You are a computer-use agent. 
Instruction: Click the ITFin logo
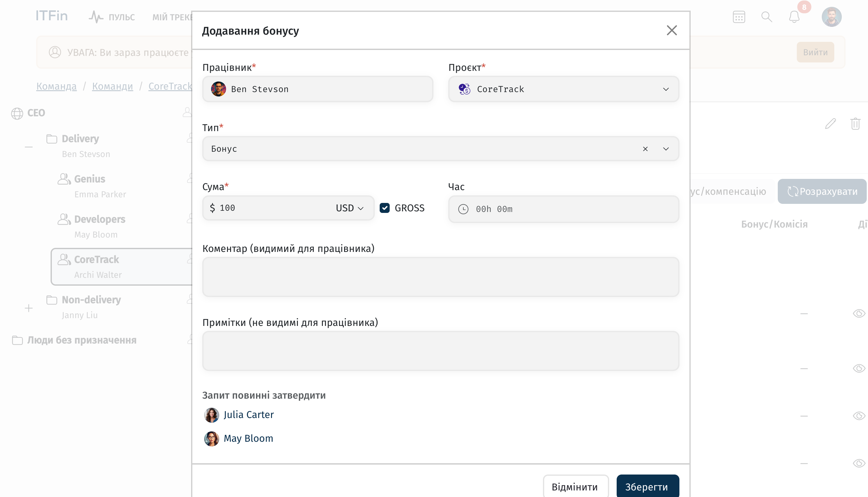(52, 16)
